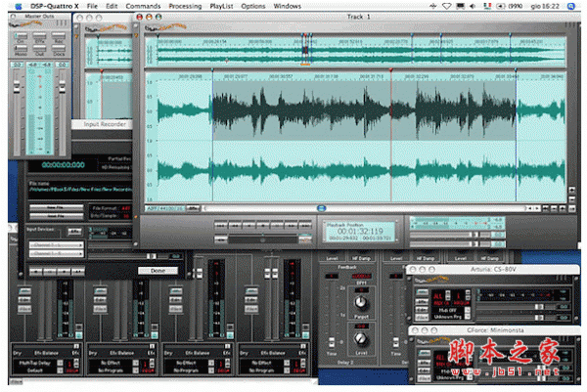
Task: Click the Out button in Master Outs
Action: pyautogui.click(x=39, y=48)
